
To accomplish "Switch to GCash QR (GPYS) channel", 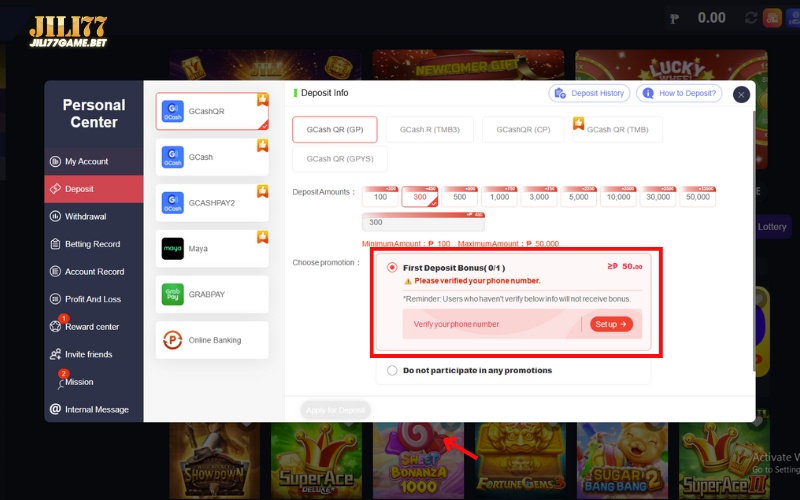I will coord(340,159).
